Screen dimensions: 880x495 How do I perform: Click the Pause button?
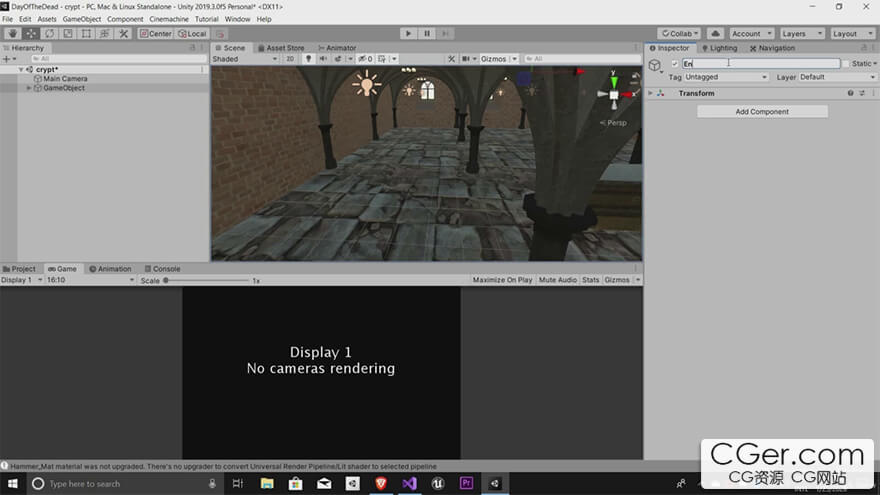[427, 33]
